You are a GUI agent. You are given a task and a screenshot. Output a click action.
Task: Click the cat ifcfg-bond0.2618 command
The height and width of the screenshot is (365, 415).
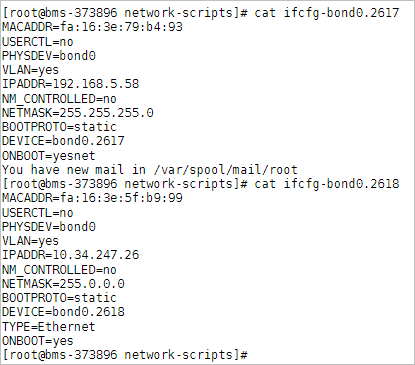point(327,184)
